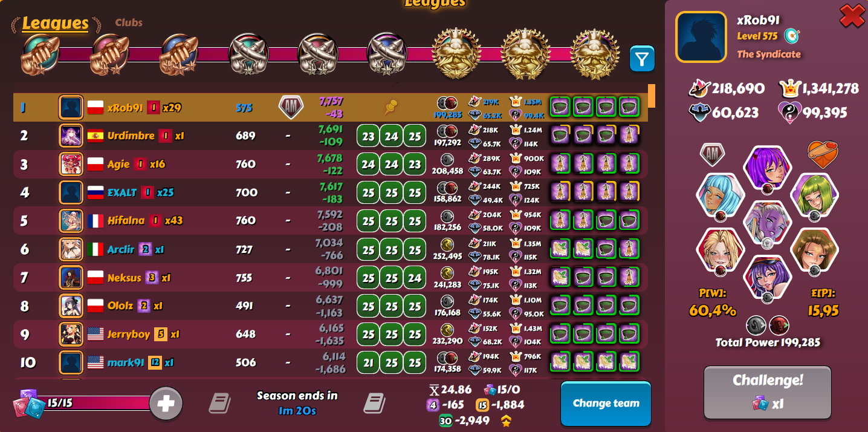Image resolution: width=868 pixels, height=432 pixels.
Task: Open the league filter funnel icon
Action: pyautogui.click(x=642, y=59)
